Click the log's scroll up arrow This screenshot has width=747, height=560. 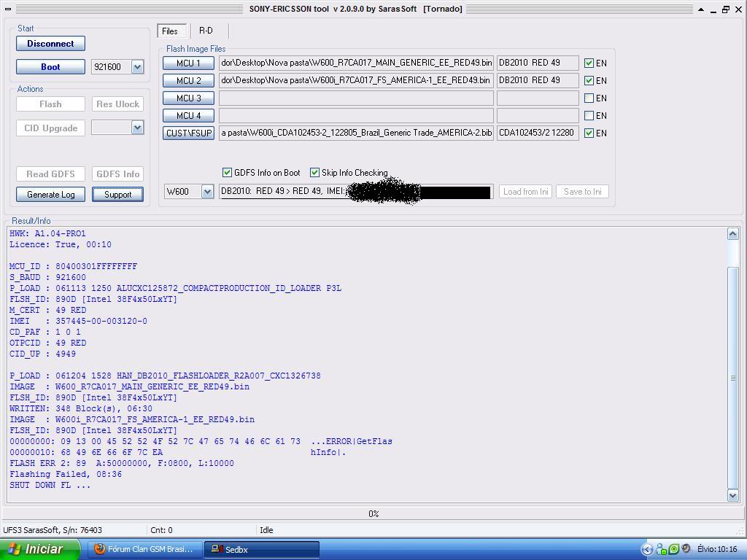point(732,234)
